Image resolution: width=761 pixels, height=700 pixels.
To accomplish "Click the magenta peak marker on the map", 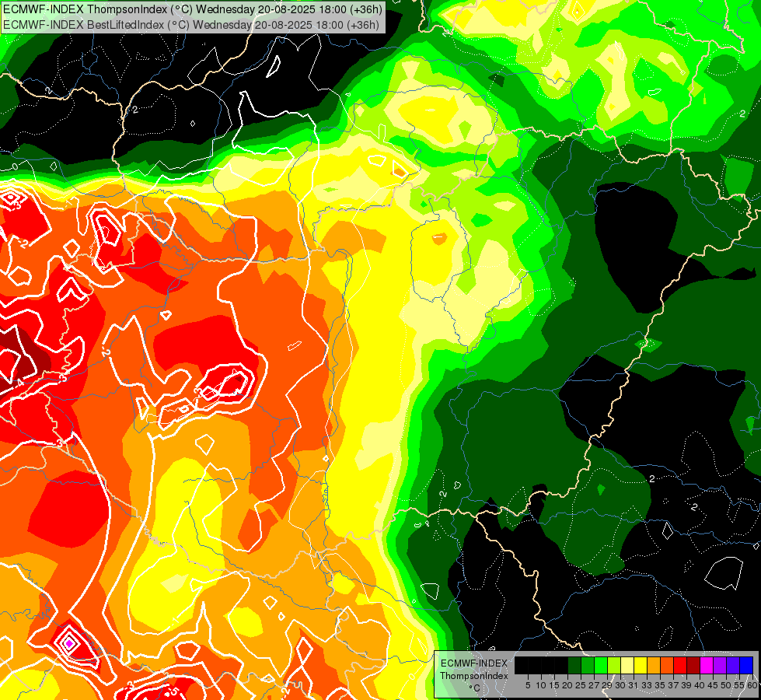I will pyautogui.click(x=69, y=644).
